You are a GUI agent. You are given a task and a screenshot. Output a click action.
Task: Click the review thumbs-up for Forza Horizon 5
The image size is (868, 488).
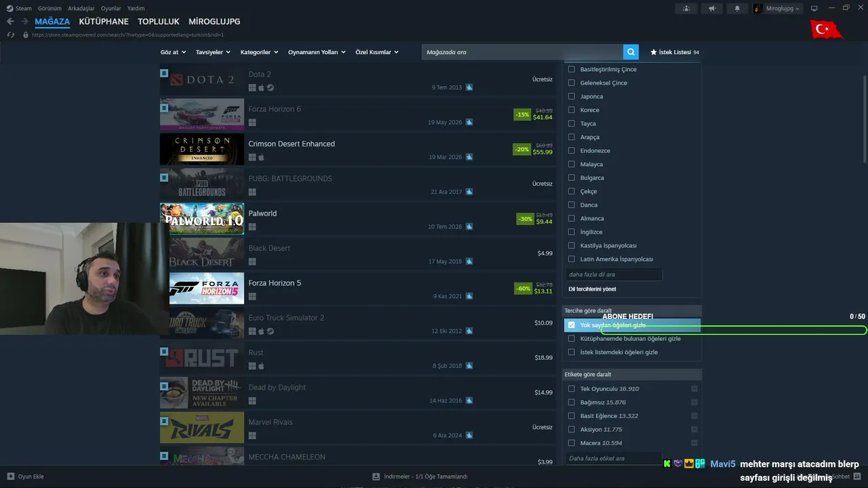pyautogui.click(x=469, y=296)
